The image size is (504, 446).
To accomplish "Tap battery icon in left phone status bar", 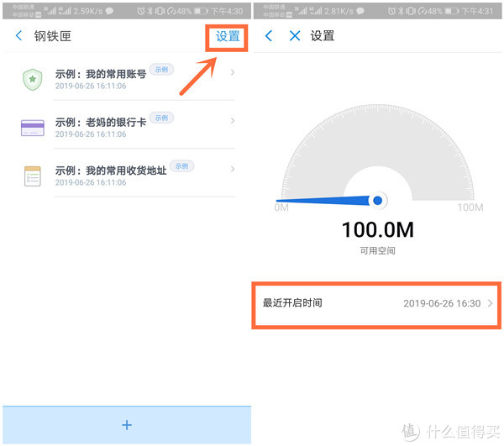I will point(201,11).
